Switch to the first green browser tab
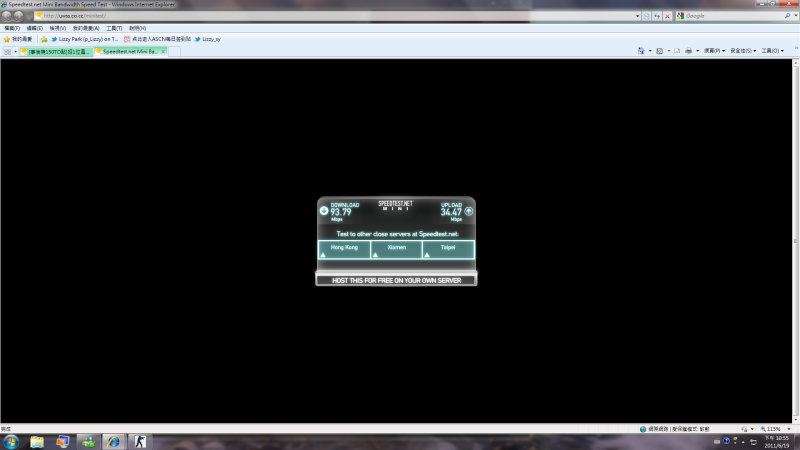800x450 pixels. (57, 52)
